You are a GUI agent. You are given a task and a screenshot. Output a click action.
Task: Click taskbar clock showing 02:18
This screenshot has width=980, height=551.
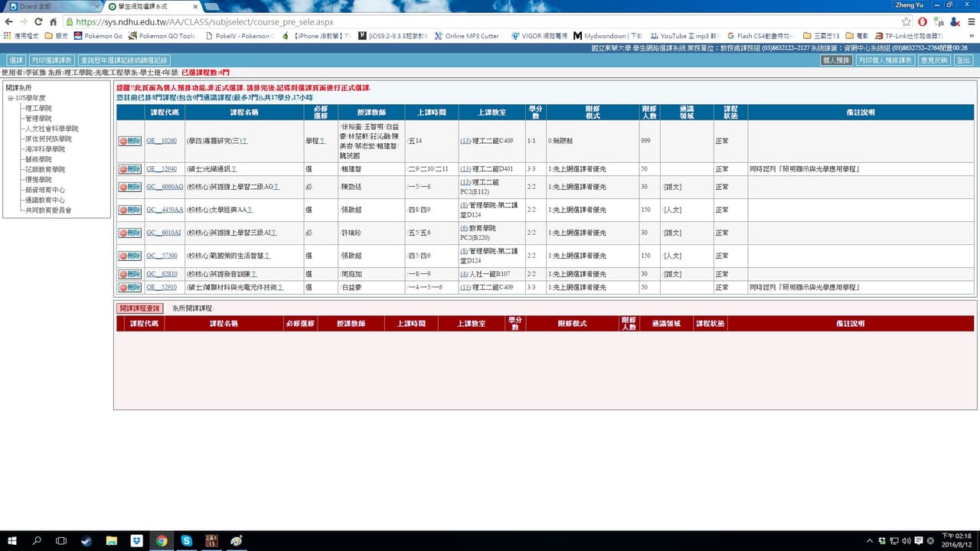tap(959, 540)
